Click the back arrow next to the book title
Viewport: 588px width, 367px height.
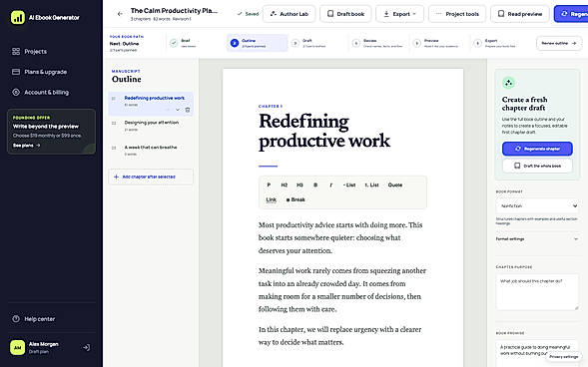point(120,14)
